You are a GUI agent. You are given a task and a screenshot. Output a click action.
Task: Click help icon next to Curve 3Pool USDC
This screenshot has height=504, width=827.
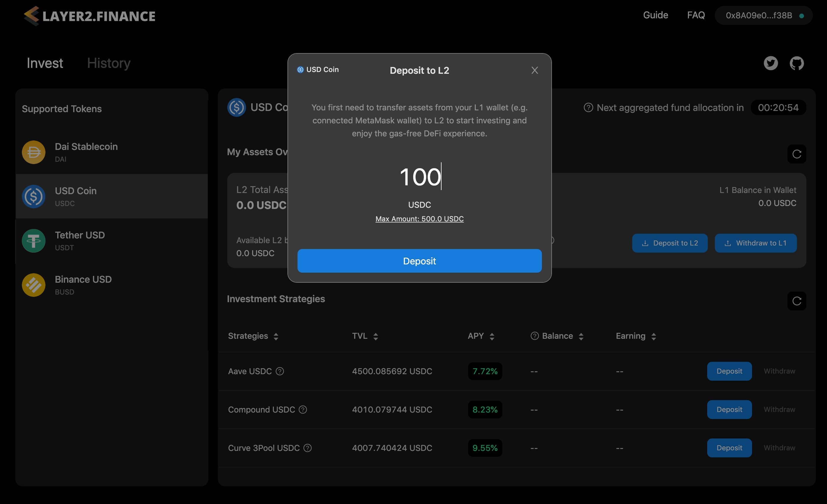[308, 448]
